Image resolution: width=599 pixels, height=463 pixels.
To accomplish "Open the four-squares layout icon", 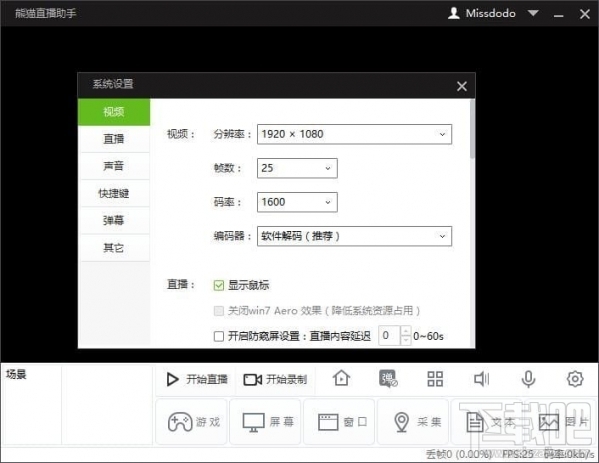I will pyautogui.click(x=435, y=379).
